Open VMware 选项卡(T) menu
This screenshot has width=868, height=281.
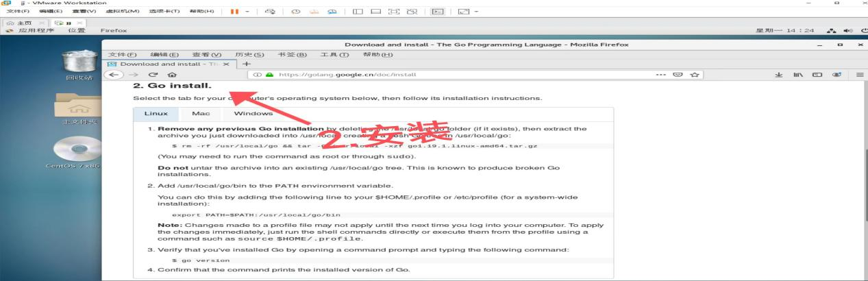point(164,11)
